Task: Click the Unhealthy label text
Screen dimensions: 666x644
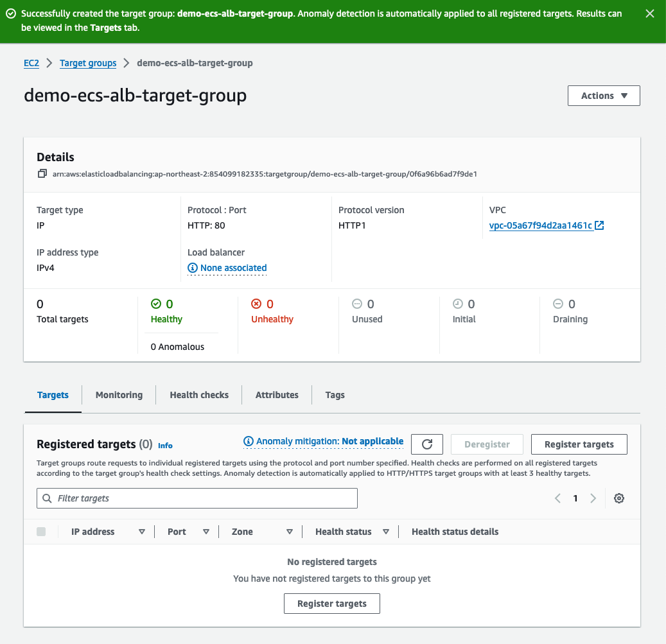Action: (272, 319)
